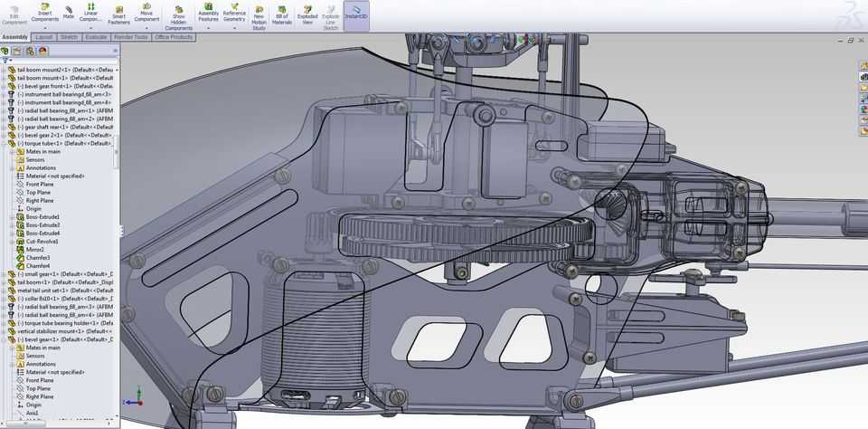Click Show Hidden Components
This screenshot has height=429, width=868.
coord(179,19)
